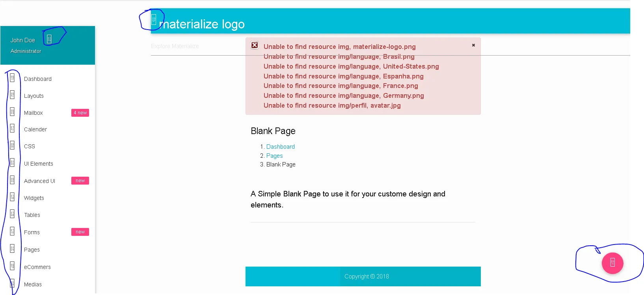Expand the Forms sidebar menu

[x=32, y=232]
